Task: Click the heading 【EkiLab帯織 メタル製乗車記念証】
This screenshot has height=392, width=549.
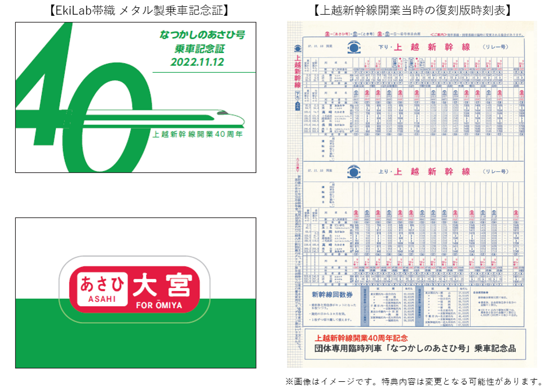Action: (138, 11)
